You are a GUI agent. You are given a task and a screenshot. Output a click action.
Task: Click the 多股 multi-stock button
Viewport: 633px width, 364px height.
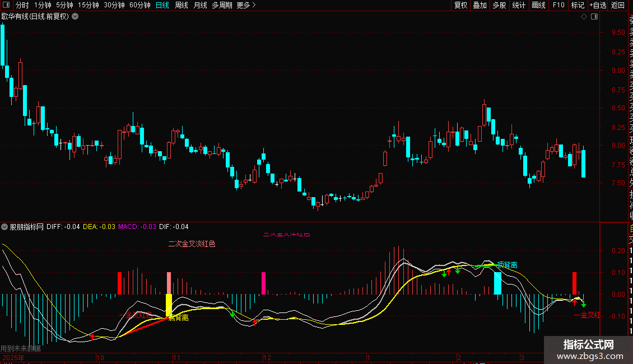[x=499, y=5]
